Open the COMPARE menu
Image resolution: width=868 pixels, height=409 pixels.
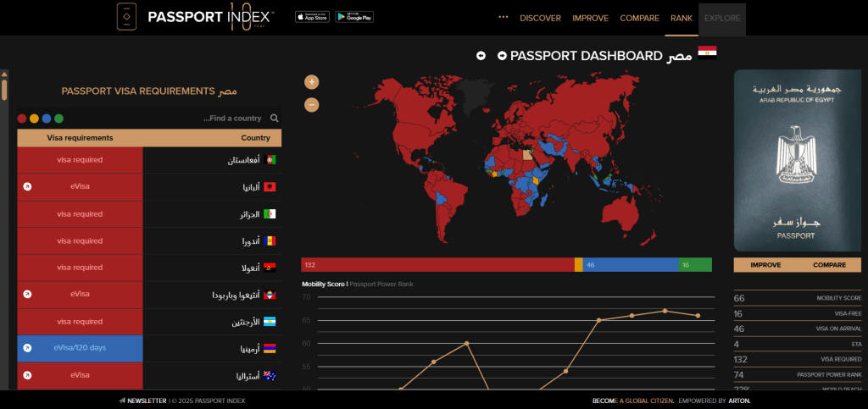click(639, 19)
